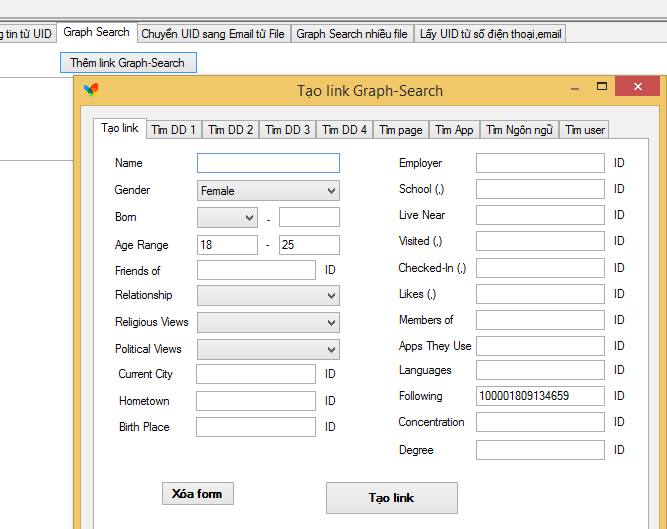Viewport: 667px width, 529px height.
Task: Click ID link next to Concentration
Action: point(619,422)
